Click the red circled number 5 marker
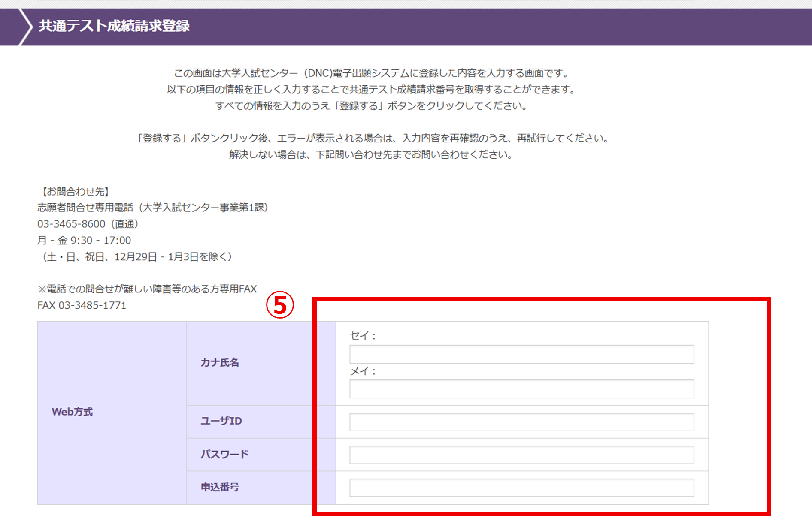The width and height of the screenshot is (812, 524). [x=280, y=305]
